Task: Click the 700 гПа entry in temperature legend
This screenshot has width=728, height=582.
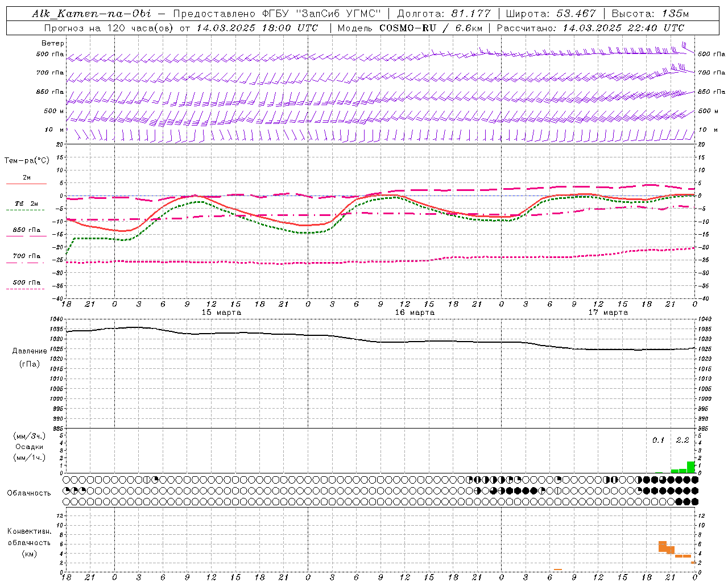Action: 26,256
